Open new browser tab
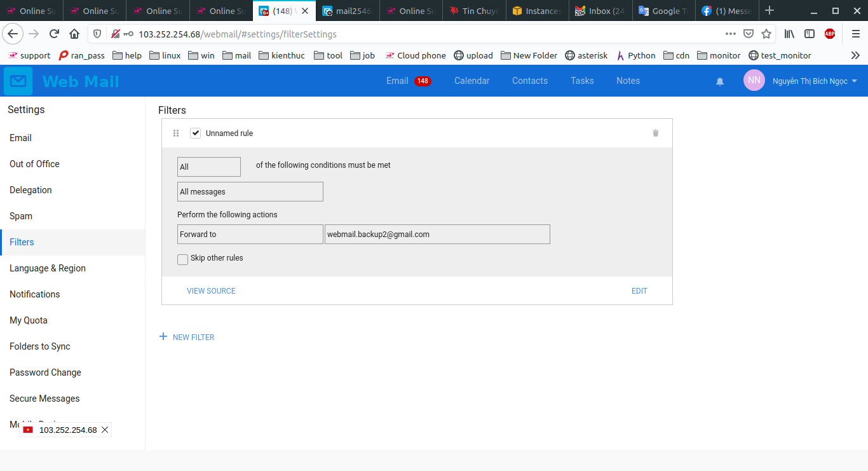The height and width of the screenshot is (471, 868). point(770,10)
